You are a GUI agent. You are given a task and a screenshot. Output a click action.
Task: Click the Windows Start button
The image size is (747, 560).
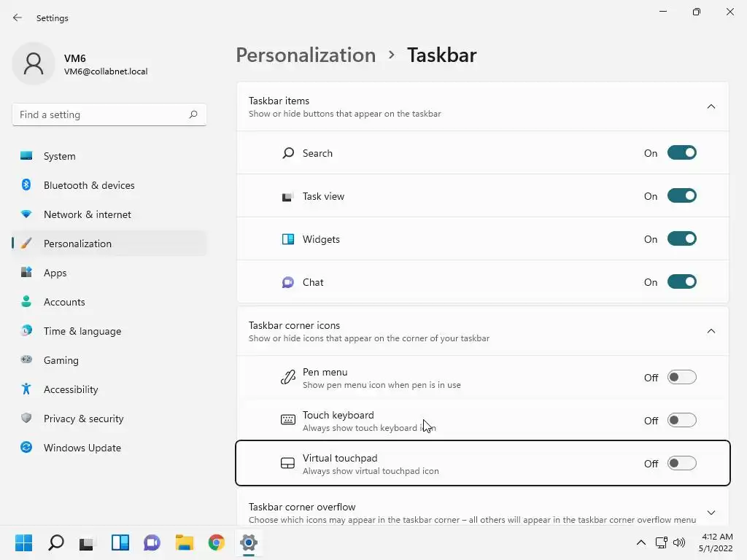pos(24,542)
